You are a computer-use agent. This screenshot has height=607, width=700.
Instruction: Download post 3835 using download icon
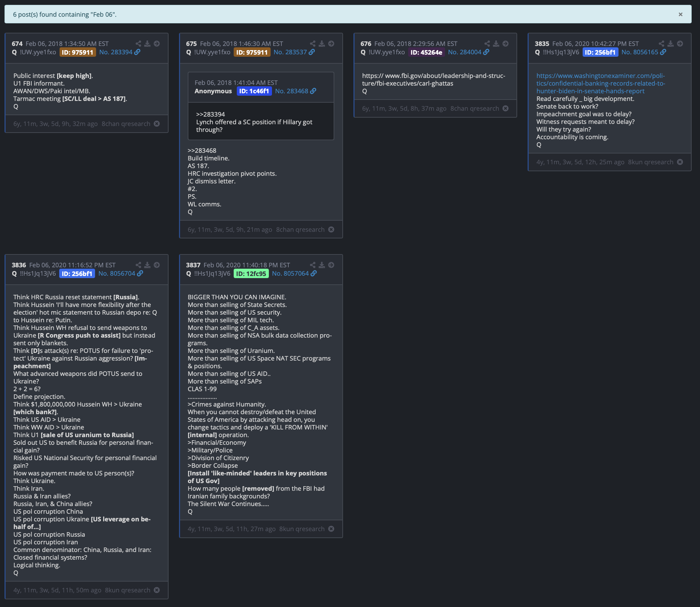[670, 44]
